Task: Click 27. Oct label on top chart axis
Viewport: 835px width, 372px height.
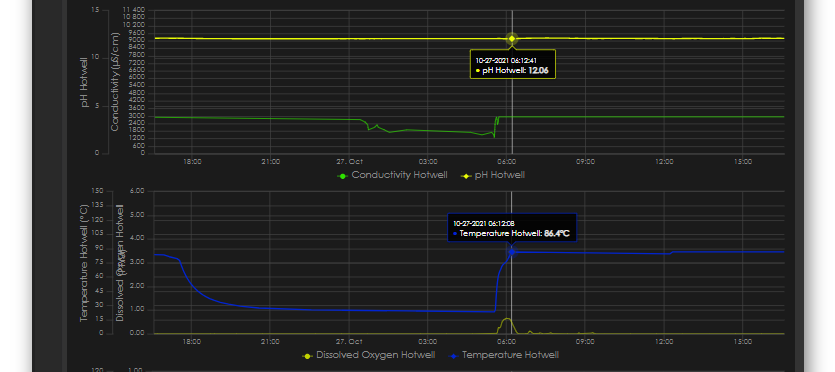Action: coord(349,161)
